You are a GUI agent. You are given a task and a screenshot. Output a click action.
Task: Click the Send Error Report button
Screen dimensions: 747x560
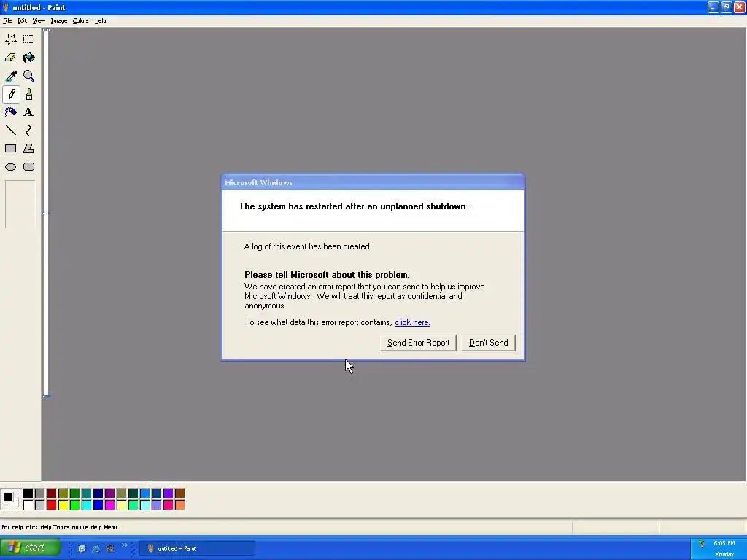click(418, 343)
